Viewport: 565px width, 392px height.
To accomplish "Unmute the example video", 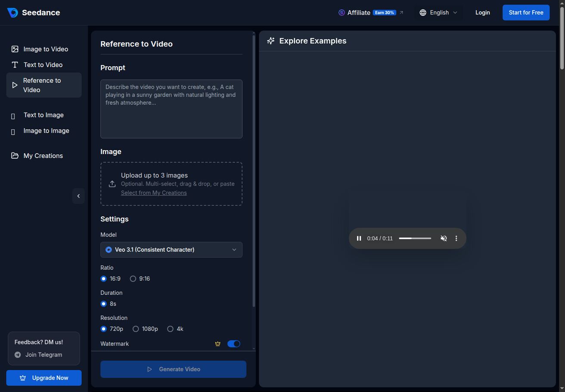I will (444, 238).
